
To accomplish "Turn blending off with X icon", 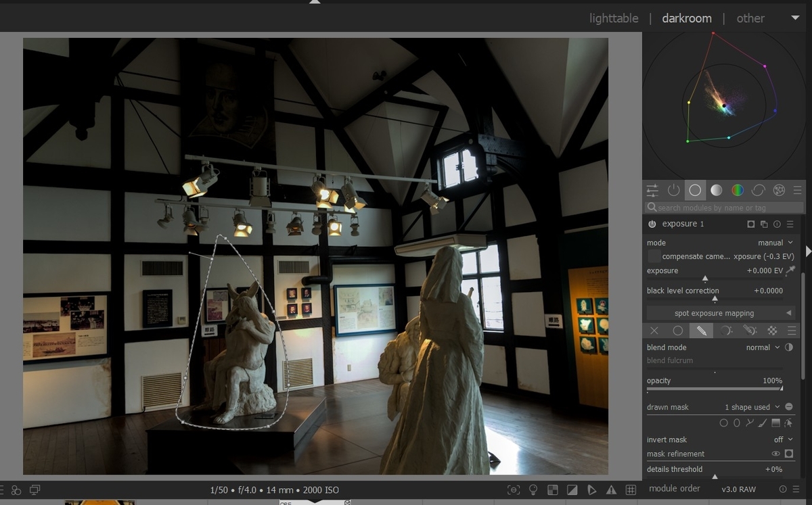I will tap(654, 331).
